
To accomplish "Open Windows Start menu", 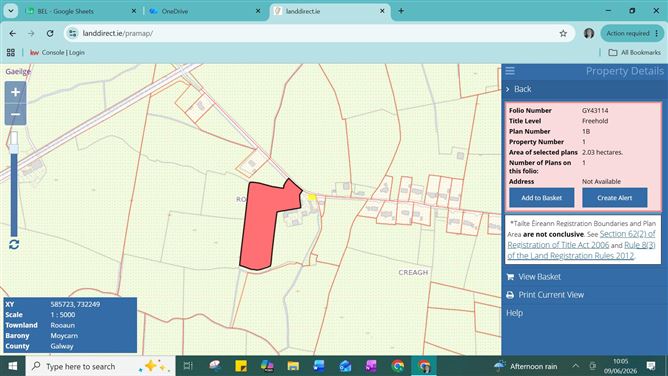I will (12, 366).
